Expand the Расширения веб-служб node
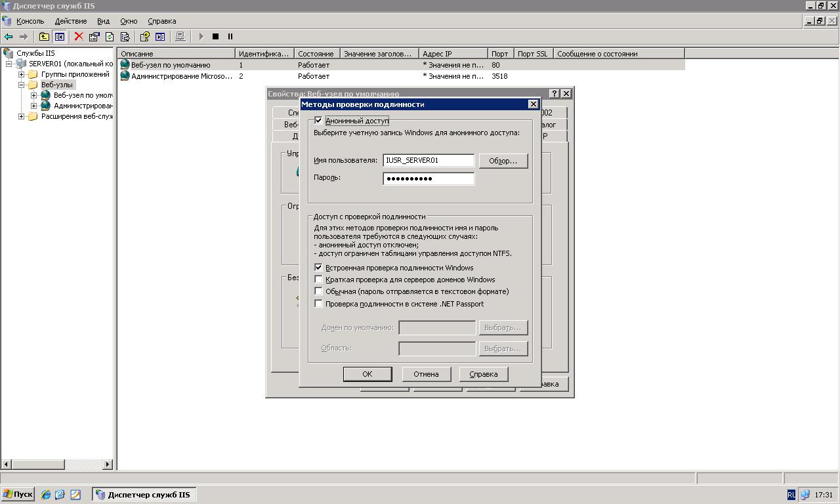Viewport: 840px width, 504px height. [x=21, y=116]
